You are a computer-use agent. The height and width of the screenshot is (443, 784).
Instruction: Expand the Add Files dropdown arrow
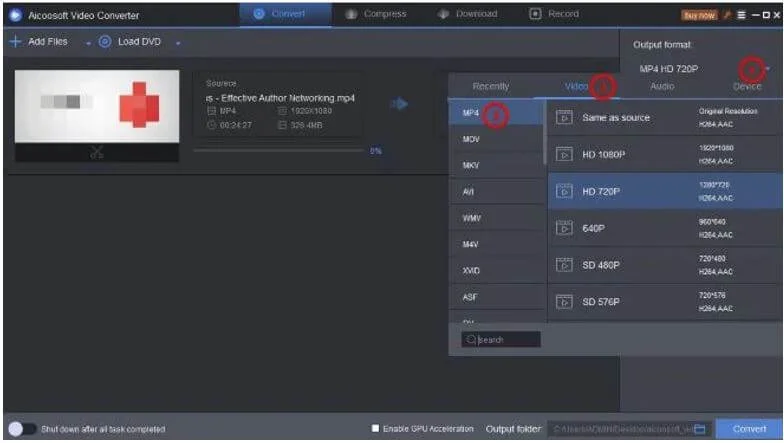(x=87, y=43)
